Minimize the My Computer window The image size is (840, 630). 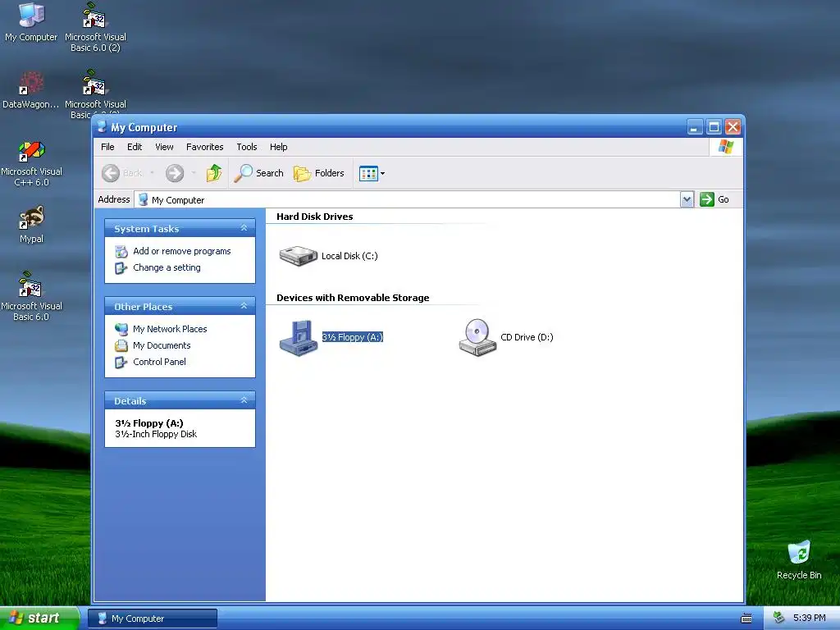695,127
